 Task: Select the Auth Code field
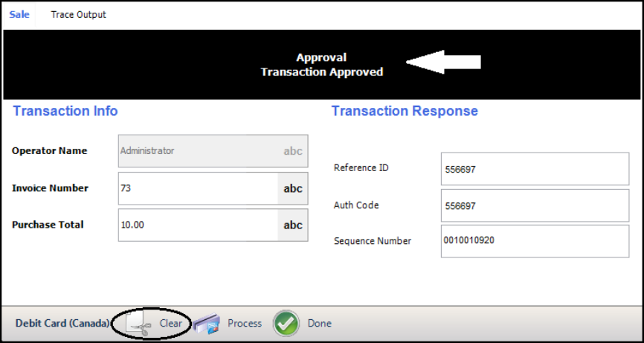535,205
